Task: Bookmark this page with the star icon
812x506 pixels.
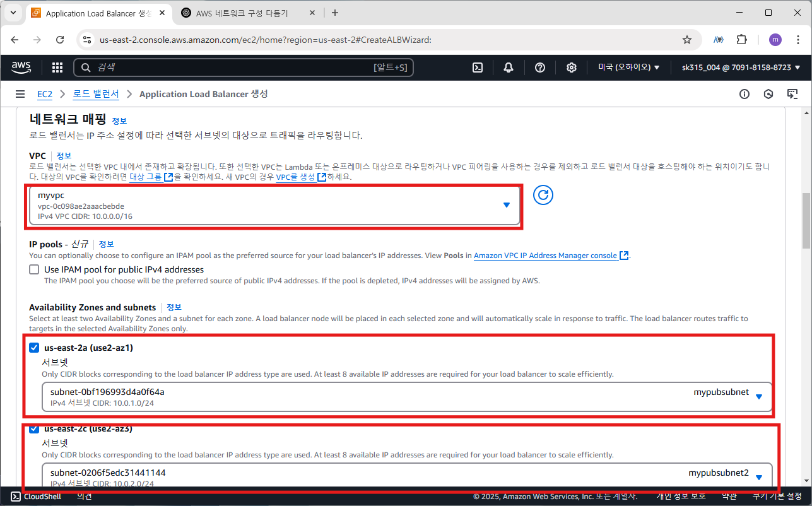Action: click(x=687, y=40)
